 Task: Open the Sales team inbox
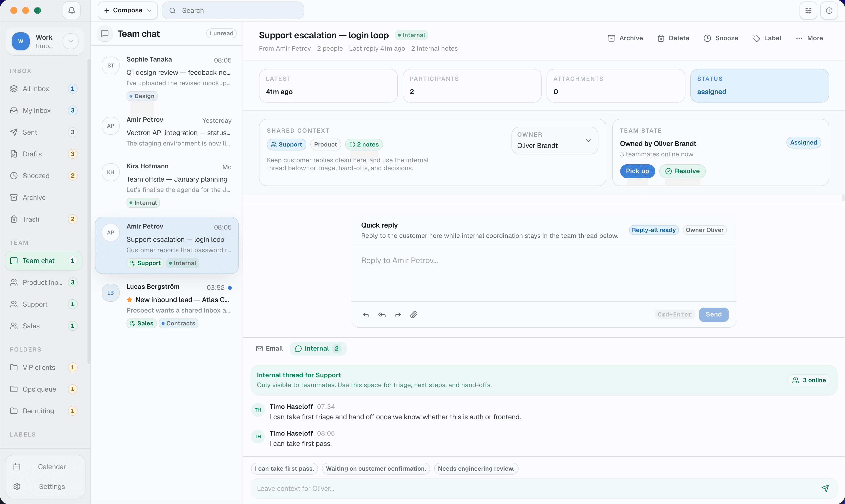tap(44, 326)
